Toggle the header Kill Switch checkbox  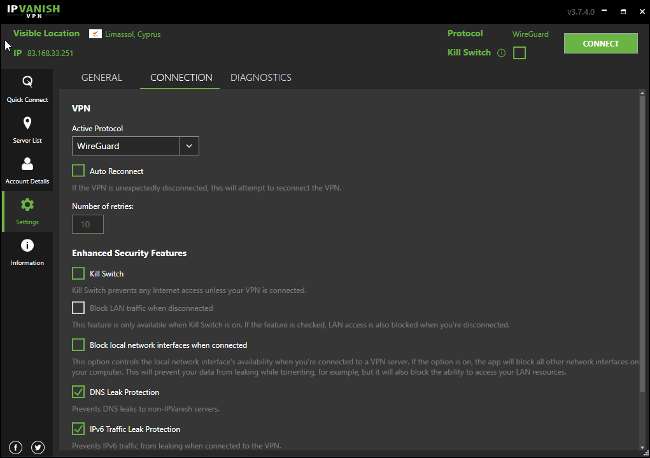[519, 53]
